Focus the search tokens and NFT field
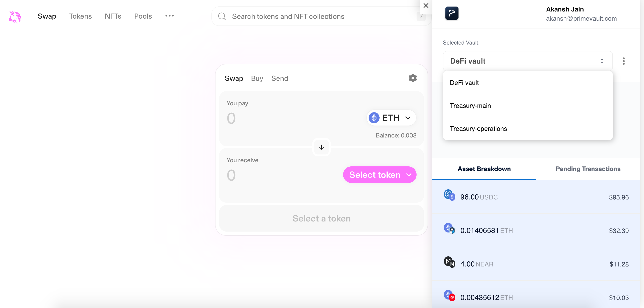The width and height of the screenshot is (644, 308). pos(321,16)
